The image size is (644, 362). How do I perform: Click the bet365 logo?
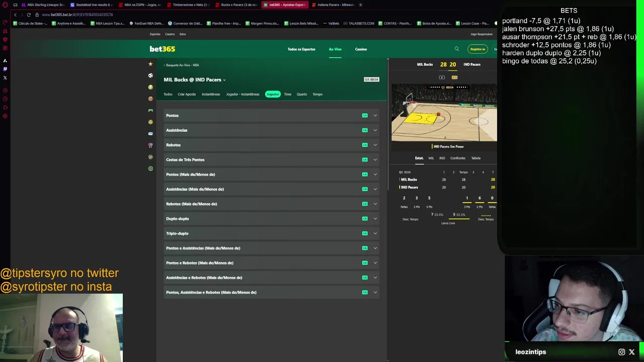click(x=162, y=49)
